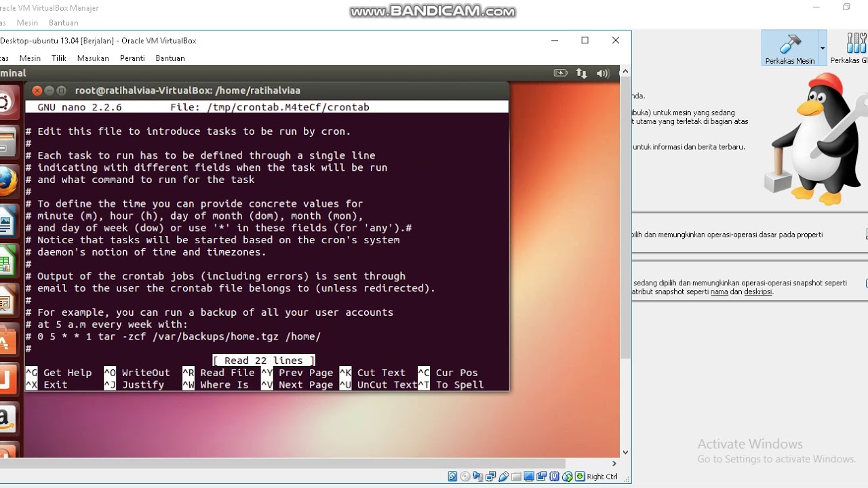Click the mouse integration status icon
868x488 pixels.
point(568,476)
